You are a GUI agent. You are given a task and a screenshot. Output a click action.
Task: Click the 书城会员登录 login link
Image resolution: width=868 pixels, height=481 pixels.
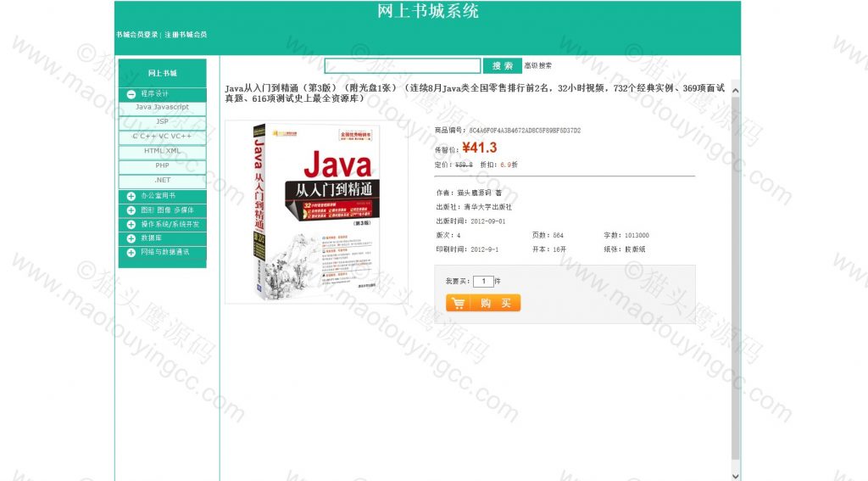[x=136, y=34]
